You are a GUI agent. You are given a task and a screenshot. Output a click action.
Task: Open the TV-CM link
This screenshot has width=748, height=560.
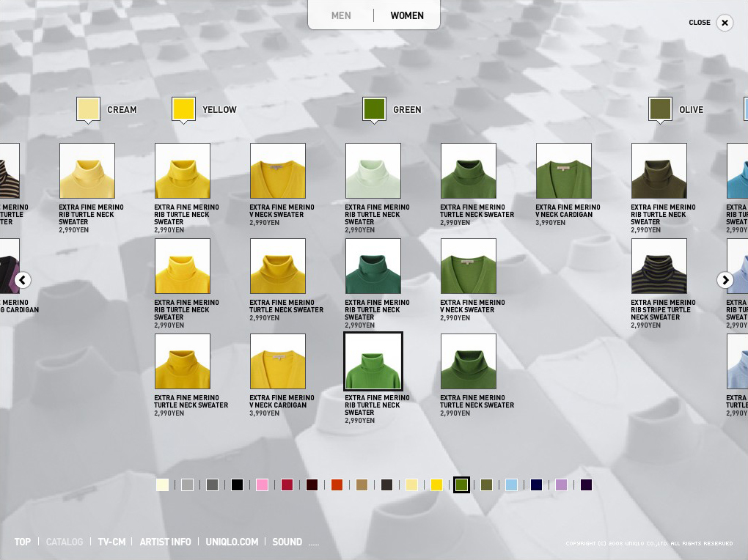(x=111, y=542)
